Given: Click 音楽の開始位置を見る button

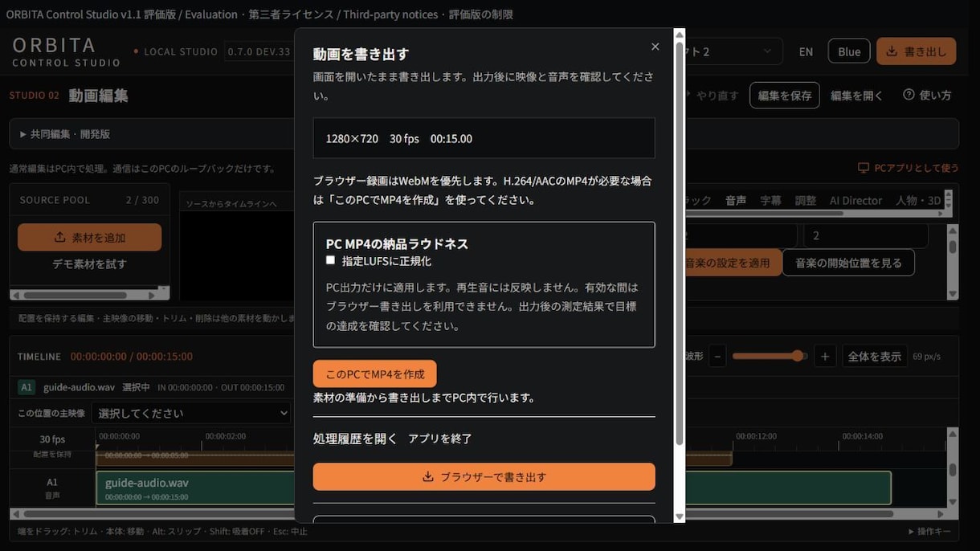Looking at the screenshot, I should pos(848,263).
